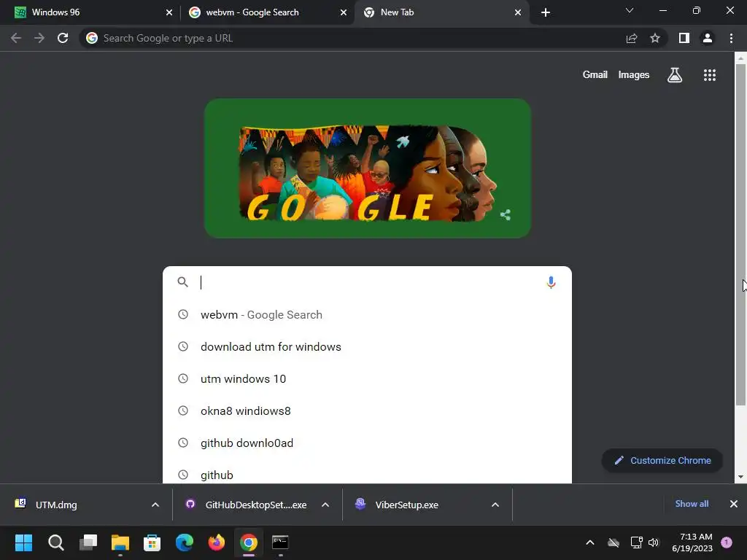
Task: Open the Windows Start menu
Action: tap(23, 542)
